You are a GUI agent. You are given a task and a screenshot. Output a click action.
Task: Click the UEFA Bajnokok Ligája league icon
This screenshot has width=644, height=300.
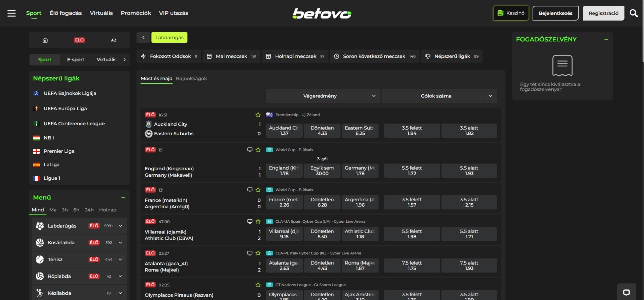[x=36, y=93]
